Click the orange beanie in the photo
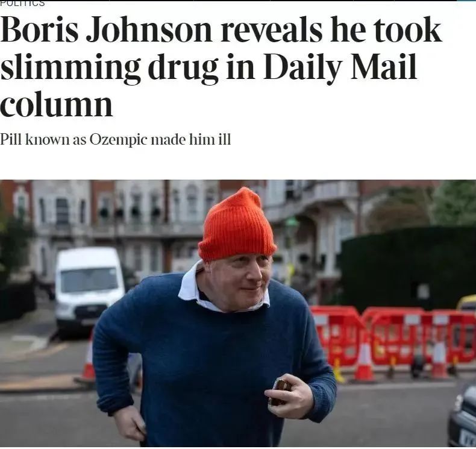Image resolution: width=476 pixels, height=449 pixels. click(x=237, y=225)
